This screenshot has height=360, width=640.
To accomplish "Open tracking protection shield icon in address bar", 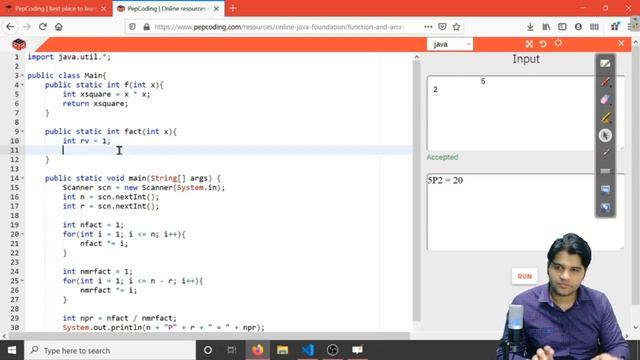I will click(x=132, y=27).
